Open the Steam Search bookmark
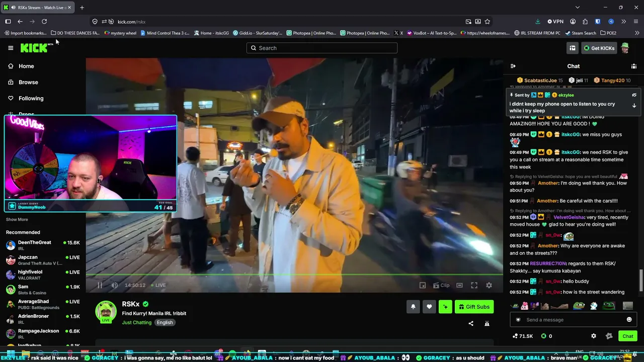 tap(581, 33)
